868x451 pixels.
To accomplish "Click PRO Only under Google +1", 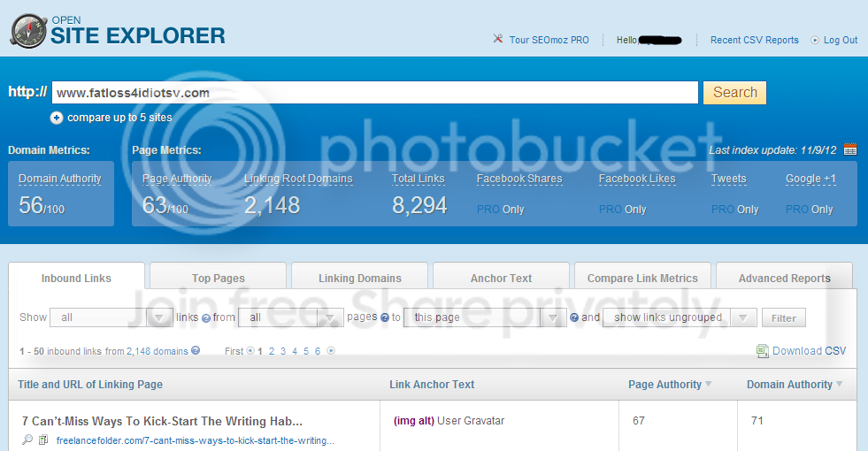I will click(x=810, y=210).
